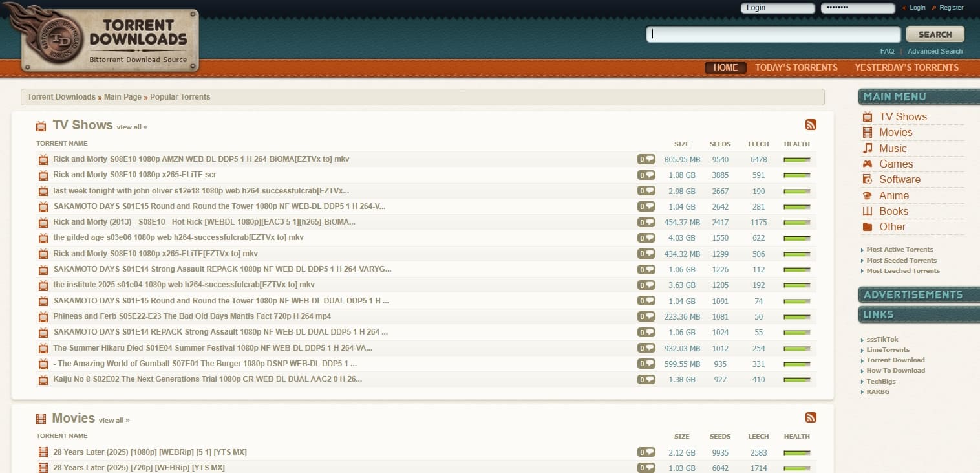Click the TV icon beside TV Shows heading
The width and height of the screenshot is (980, 473).
click(41, 126)
